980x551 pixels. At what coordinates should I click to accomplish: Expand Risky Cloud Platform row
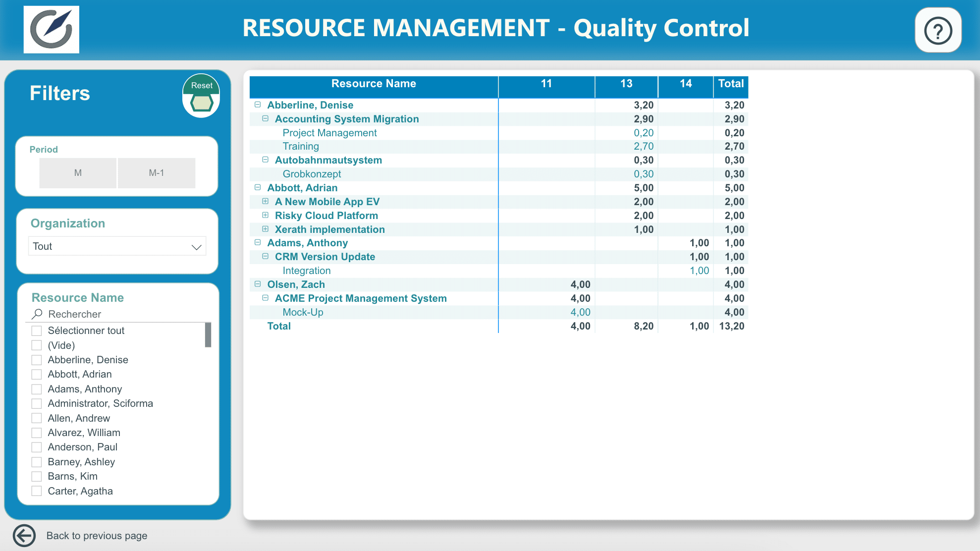coord(265,215)
